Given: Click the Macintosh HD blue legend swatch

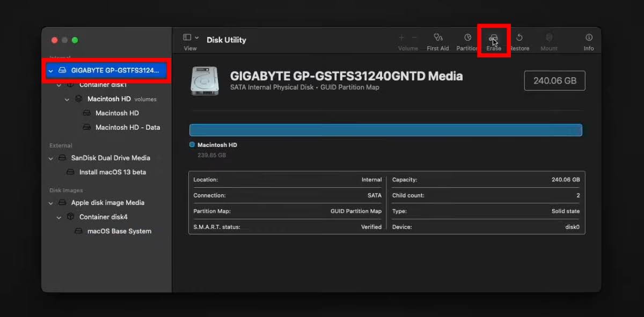Looking at the screenshot, I should [192, 145].
